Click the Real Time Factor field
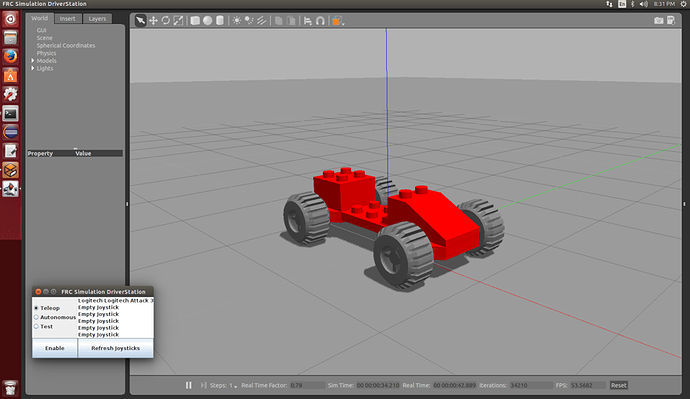 (x=307, y=385)
